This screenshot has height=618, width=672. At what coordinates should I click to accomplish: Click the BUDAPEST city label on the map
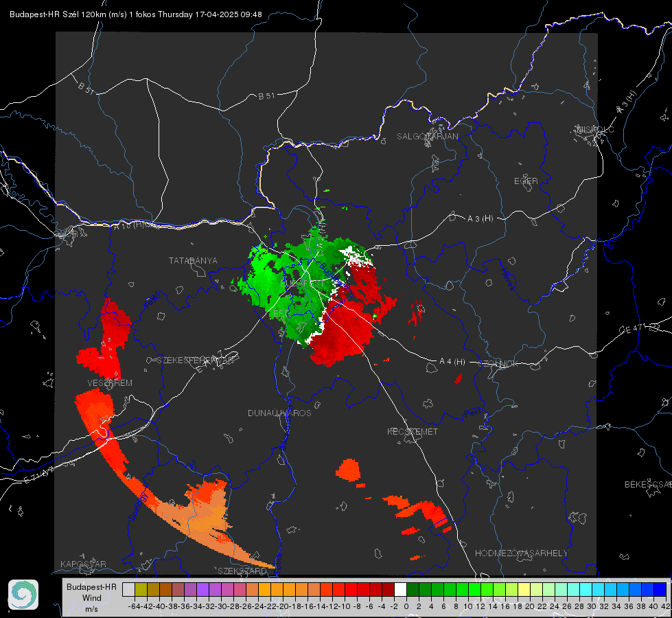[x=302, y=284]
